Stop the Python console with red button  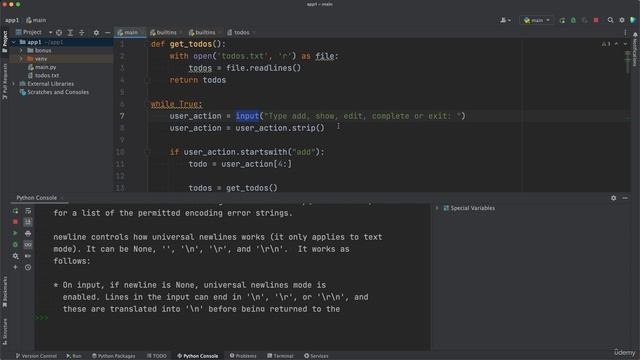[15, 222]
